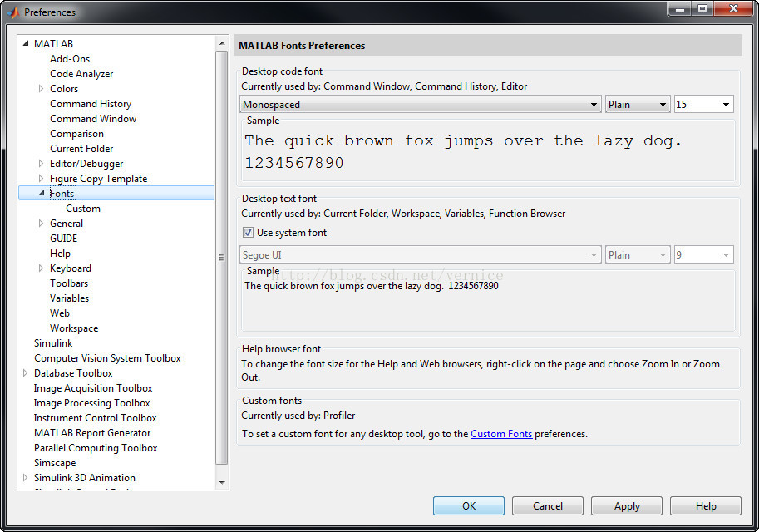759x532 pixels.
Task: Expand the Keyboard tree node
Action: 41,268
